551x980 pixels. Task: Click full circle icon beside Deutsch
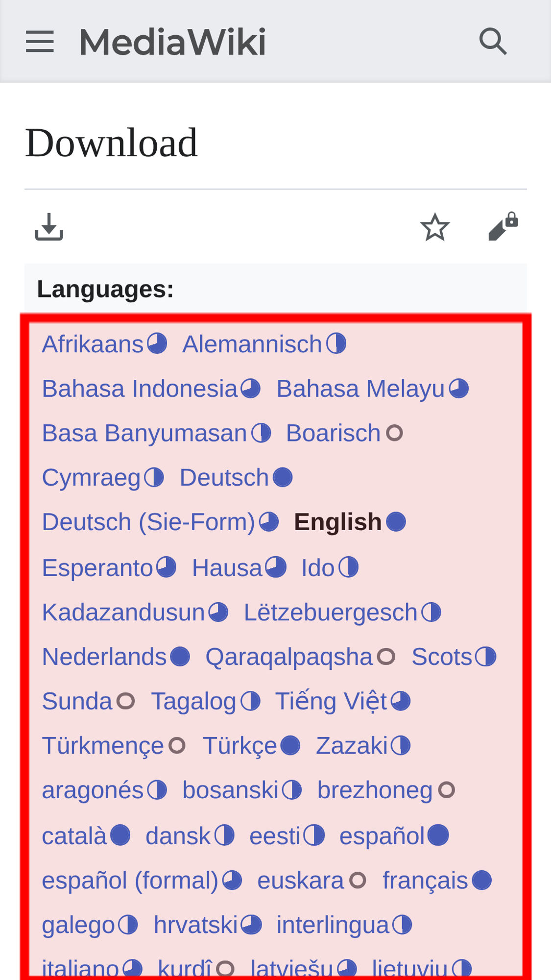(283, 478)
